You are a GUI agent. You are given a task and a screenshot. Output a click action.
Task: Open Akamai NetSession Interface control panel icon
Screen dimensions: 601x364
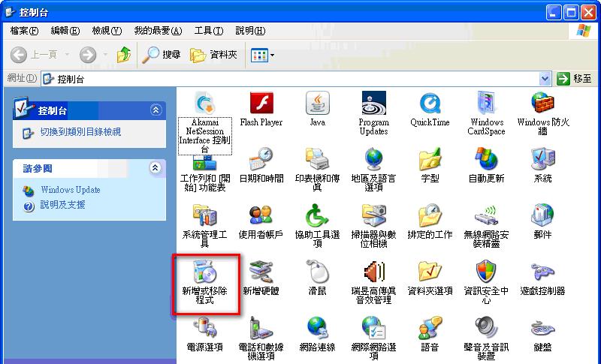204,103
